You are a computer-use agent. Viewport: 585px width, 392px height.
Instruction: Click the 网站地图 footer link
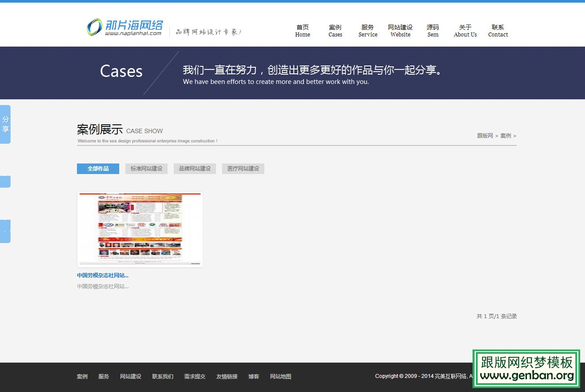click(x=280, y=376)
